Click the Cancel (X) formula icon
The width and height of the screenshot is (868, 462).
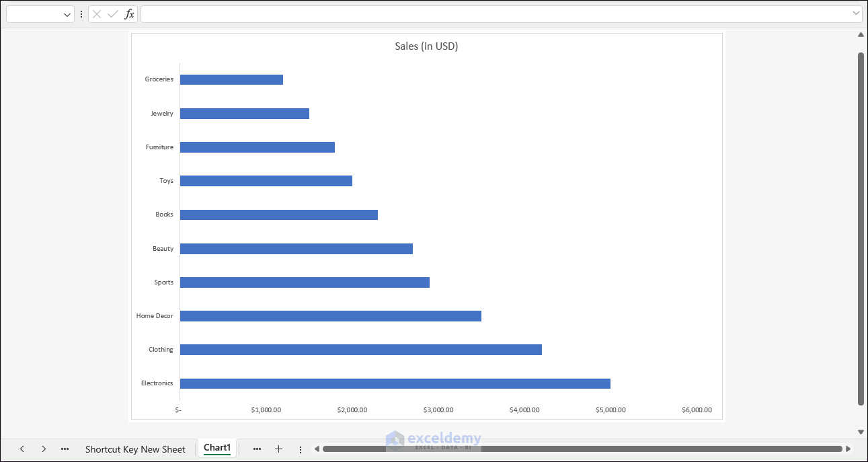point(97,14)
